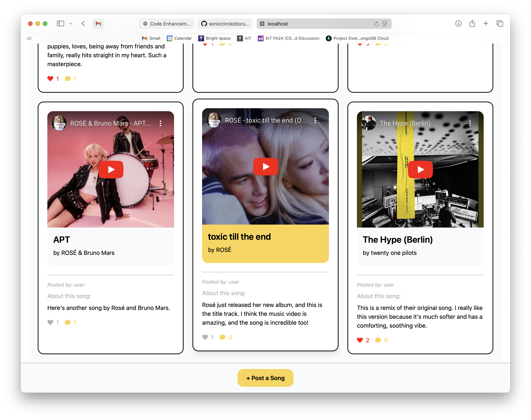531x420 pixels.
Task: Show tab overview icon
Action: pyautogui.click(x=500, y=24)
